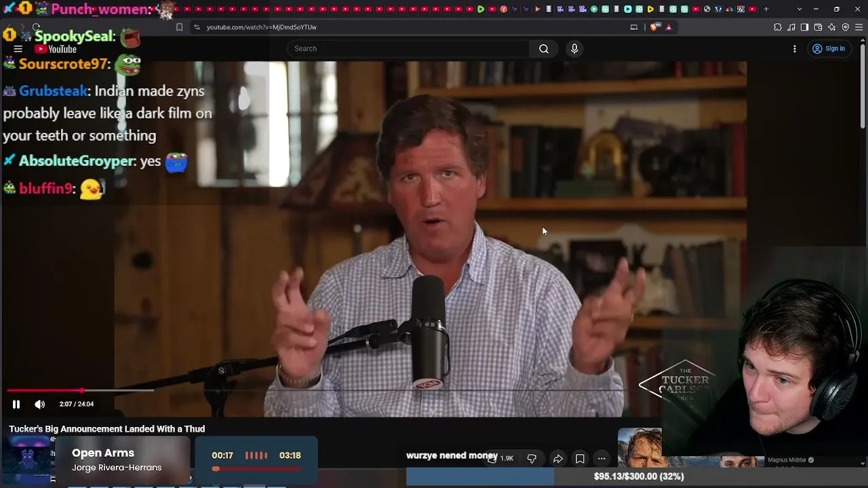The image size is (868, 488).
Task: Click the YouTube search box
Action: (408, 49)
